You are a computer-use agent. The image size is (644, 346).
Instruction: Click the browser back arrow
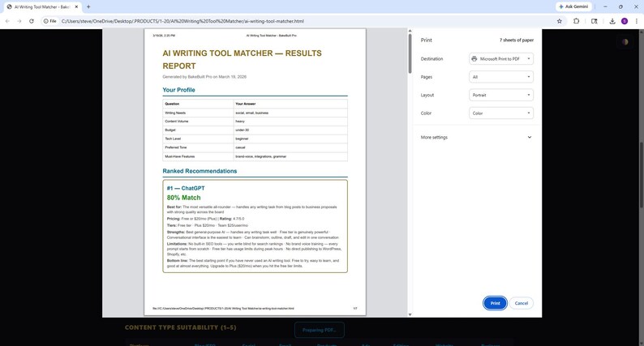(7, 21)
